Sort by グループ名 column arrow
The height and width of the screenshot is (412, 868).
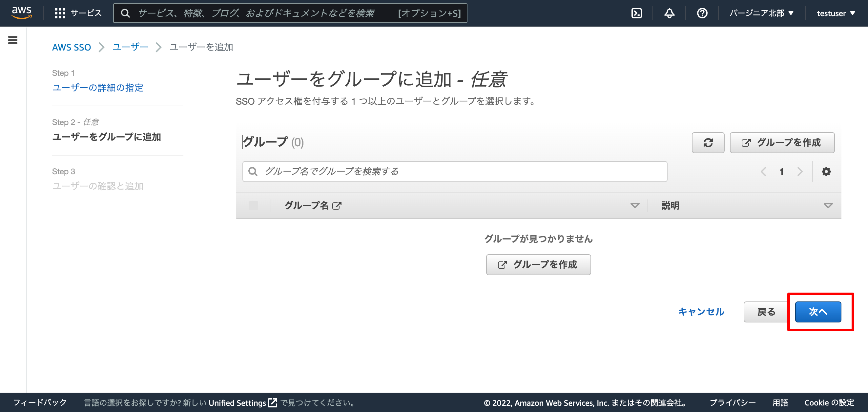(635, 205)
